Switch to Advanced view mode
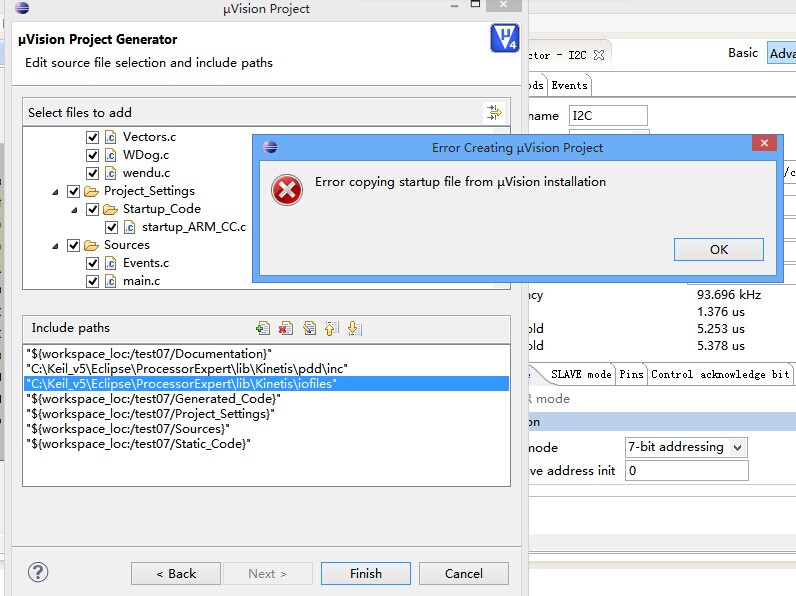 pyautogui.click(x=782, y=53)
